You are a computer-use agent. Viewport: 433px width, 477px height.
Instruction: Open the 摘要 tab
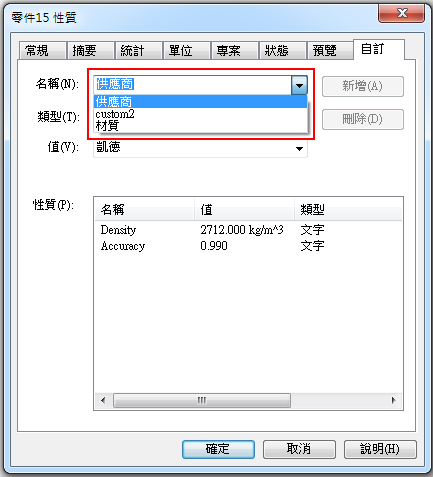pos(90,51)
